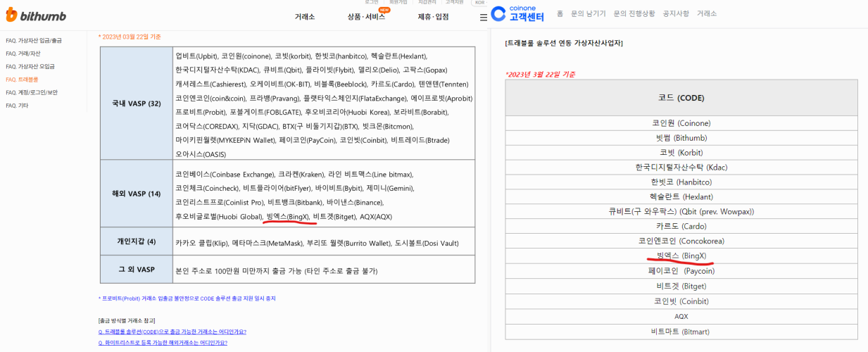Select FAQ. 트래블룰 in sidebar
868x352 pixels.
(22, 80)
